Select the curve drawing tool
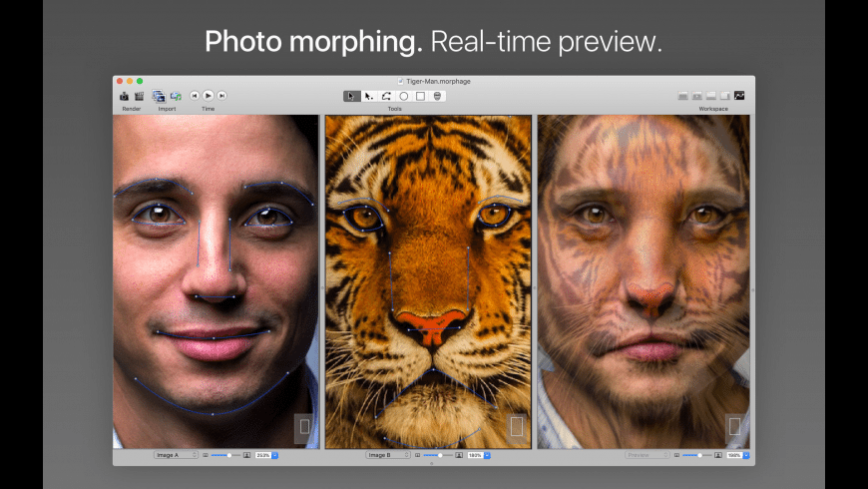This screenshot has height=489, width=868. (x=386, y=96)
